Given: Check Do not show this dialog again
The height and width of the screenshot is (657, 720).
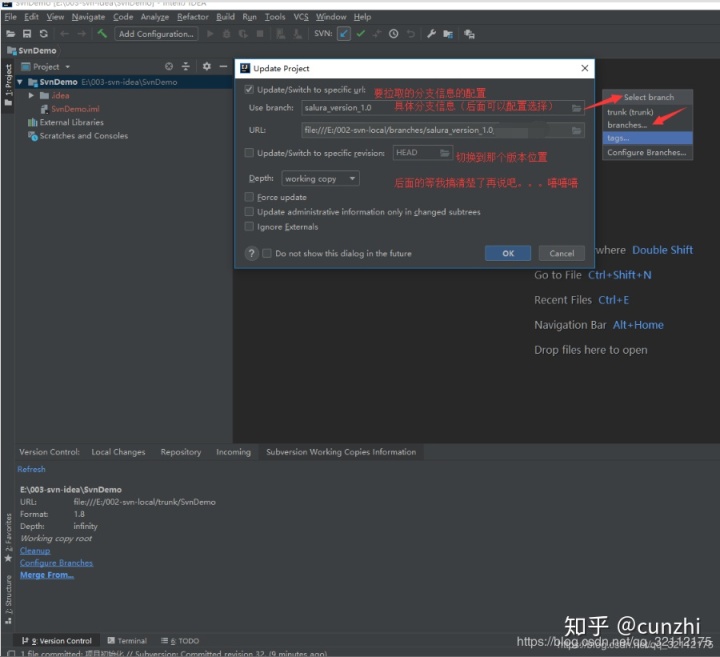Looking at the screenshot, I should 267,253.
